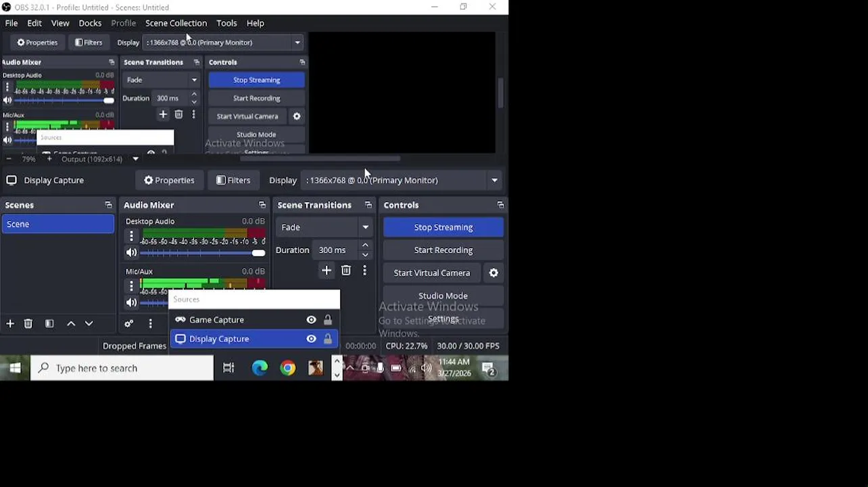This screenshot has width=868, height=487.
Task: Click the Desktop Audio volume slider
Action: pos(203,253)
